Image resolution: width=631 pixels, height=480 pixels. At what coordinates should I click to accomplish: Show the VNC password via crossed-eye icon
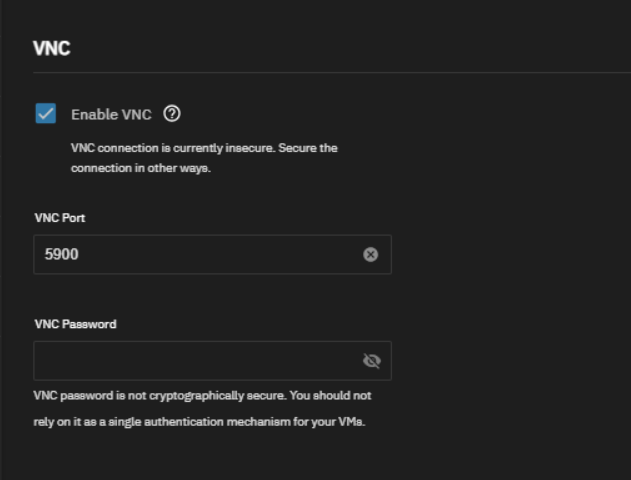[x=371, y=361]
